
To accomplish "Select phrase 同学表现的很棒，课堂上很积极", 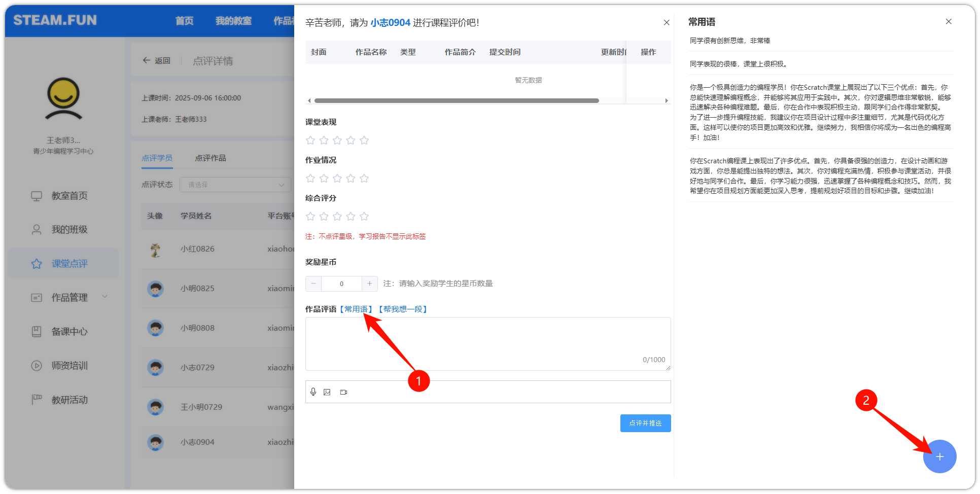I will 739,64.
